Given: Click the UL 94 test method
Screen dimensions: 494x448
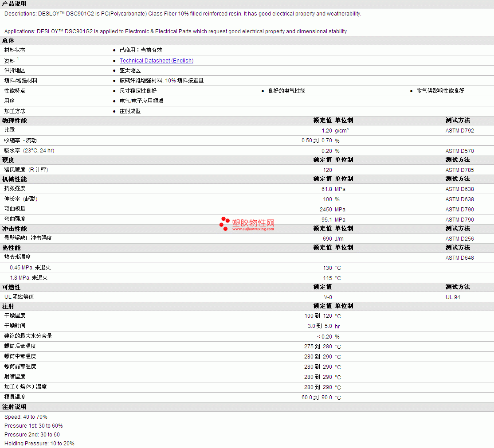Looking at the screenshot, I should coord(453,297).
